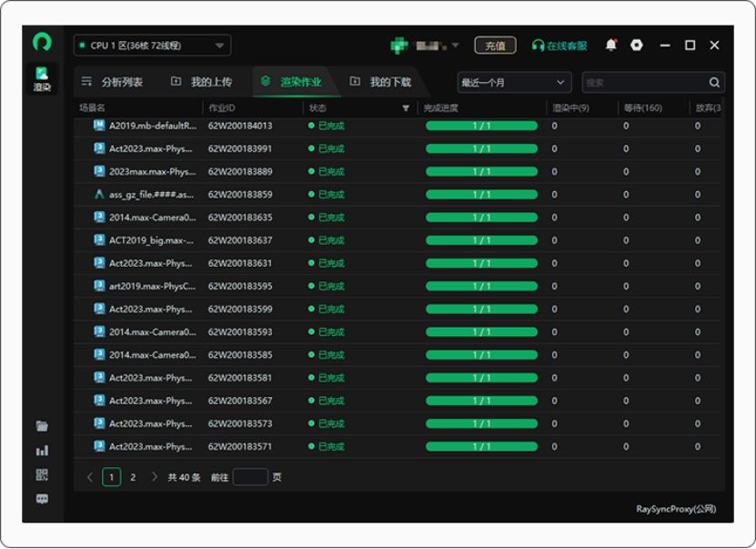The width and height of the screenshot is (756, 549).
Task: Click the search magnifier icon
Action: tap(714, 83)
